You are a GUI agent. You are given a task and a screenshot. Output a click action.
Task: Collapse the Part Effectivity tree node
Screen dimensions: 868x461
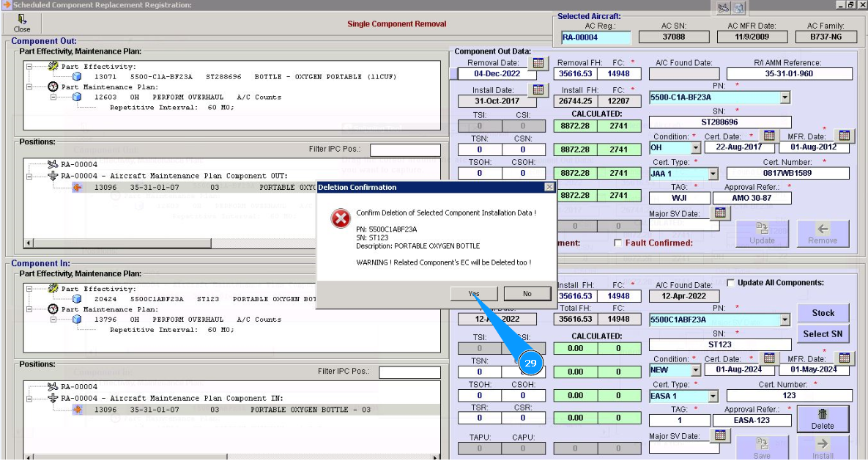[x=30, y=67]
